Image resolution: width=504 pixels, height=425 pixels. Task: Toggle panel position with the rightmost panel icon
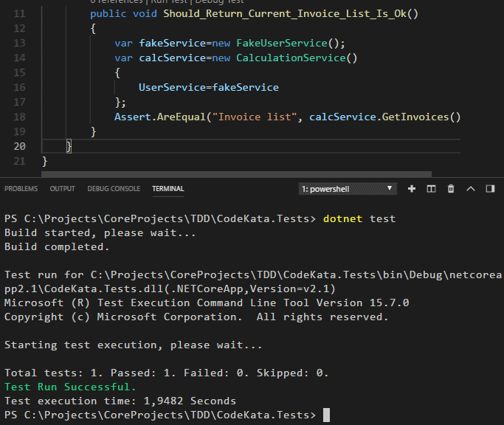(490, 189)
